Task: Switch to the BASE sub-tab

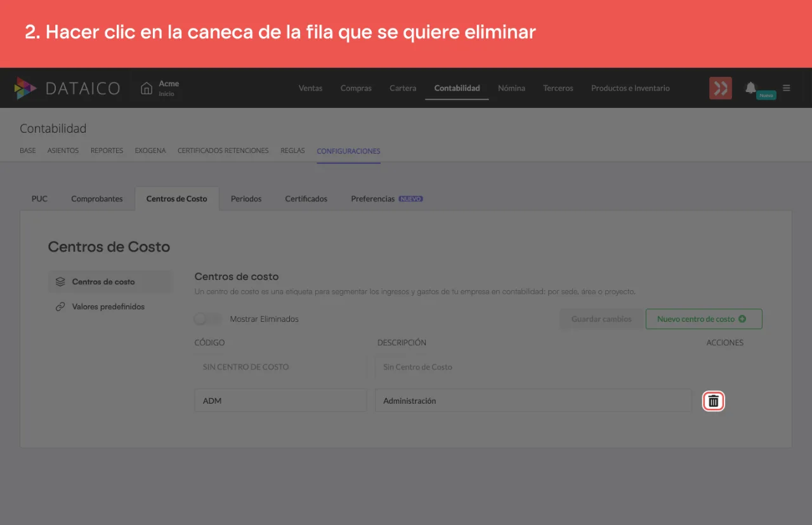Action: pos(28,151)
